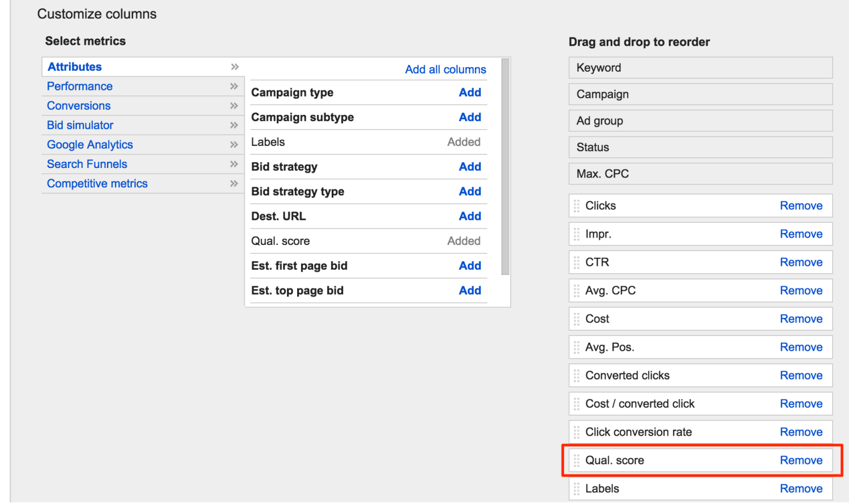Grab the drag handle for Avg. CPC column
The image size is (849, 504).
tap(577, 291)
